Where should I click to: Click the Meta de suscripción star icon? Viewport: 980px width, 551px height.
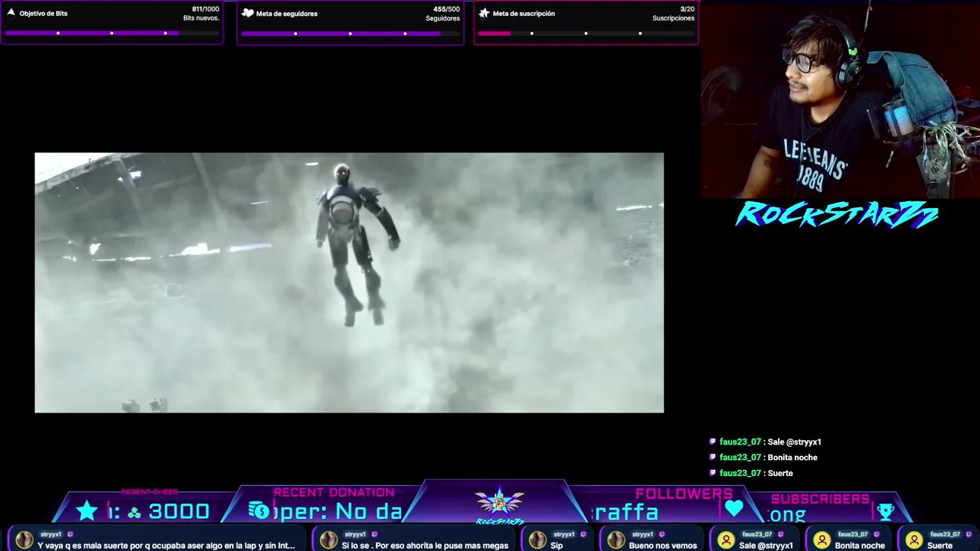point(484,13)
